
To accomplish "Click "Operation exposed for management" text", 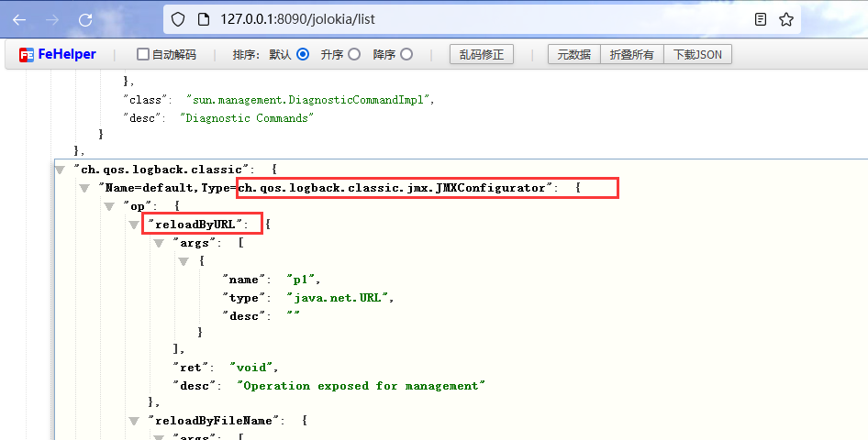I will pos(361,386).
